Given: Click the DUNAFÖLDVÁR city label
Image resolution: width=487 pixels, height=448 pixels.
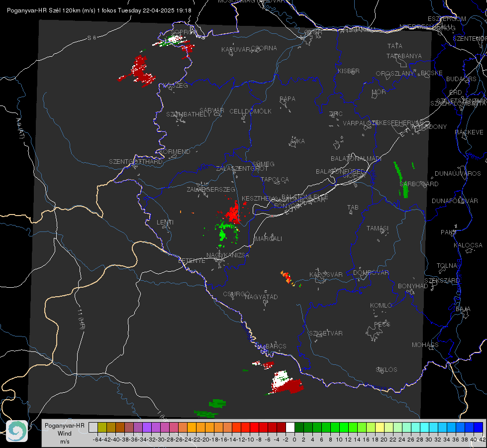Looking at the screenshot, I should tap(455, 201).
